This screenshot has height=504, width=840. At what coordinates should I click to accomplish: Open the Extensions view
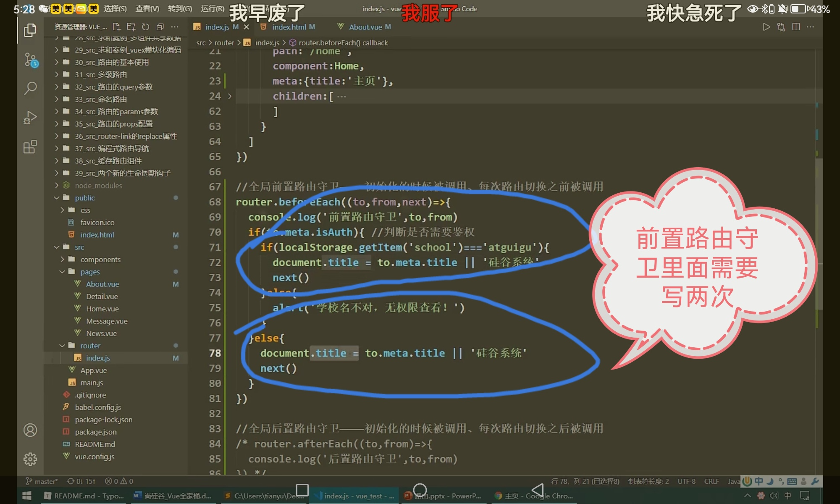(x=30, y=147)
